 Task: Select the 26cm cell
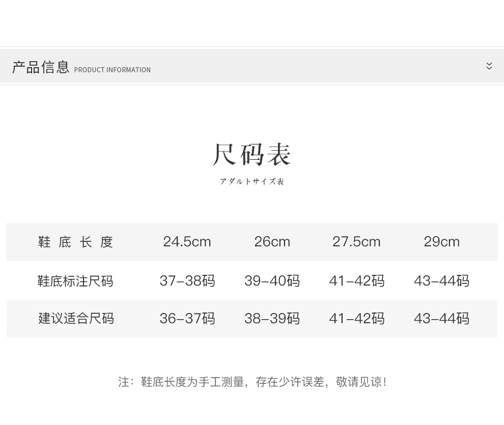272,242
